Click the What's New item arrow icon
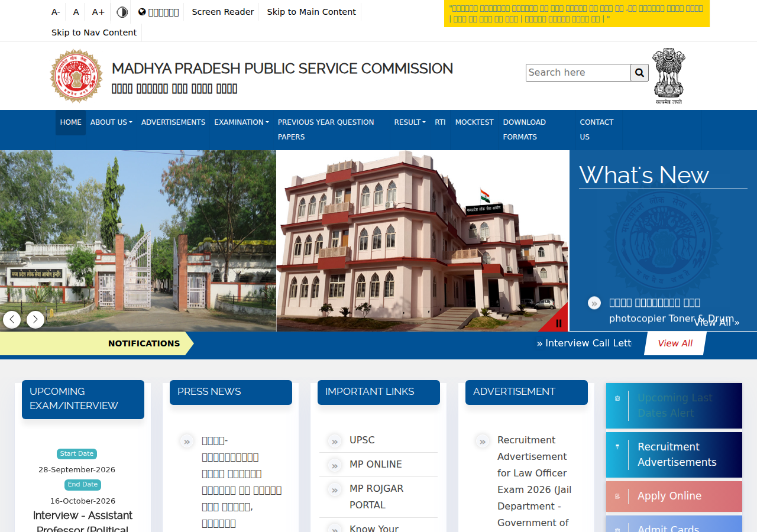 click(x=594, y=303)
